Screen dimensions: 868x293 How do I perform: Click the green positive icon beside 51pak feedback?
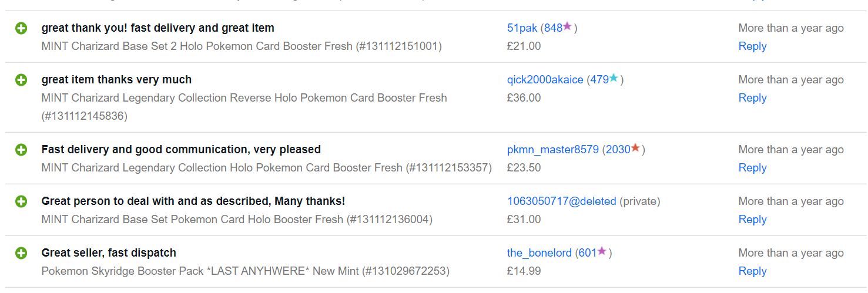click(21, 28)
